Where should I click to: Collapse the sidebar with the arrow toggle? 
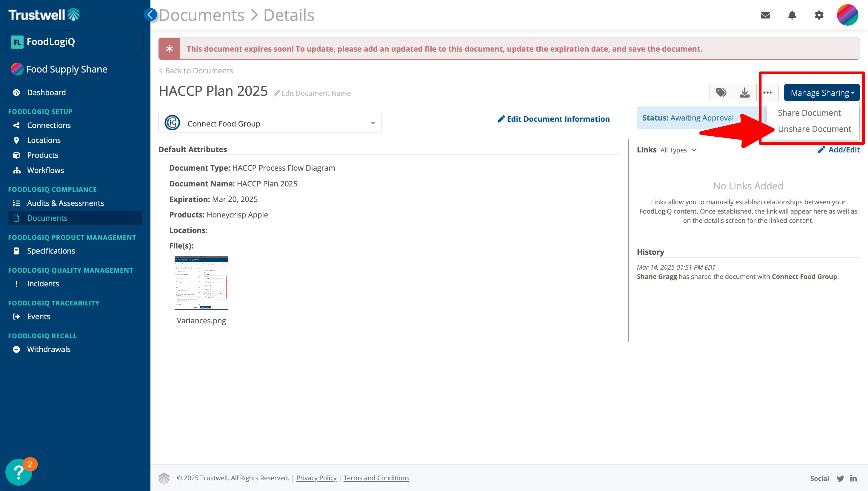[150, 15]
